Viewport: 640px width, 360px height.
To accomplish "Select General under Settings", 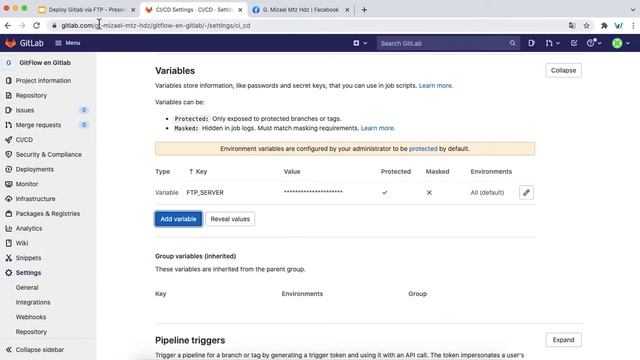I will point(27,287).
